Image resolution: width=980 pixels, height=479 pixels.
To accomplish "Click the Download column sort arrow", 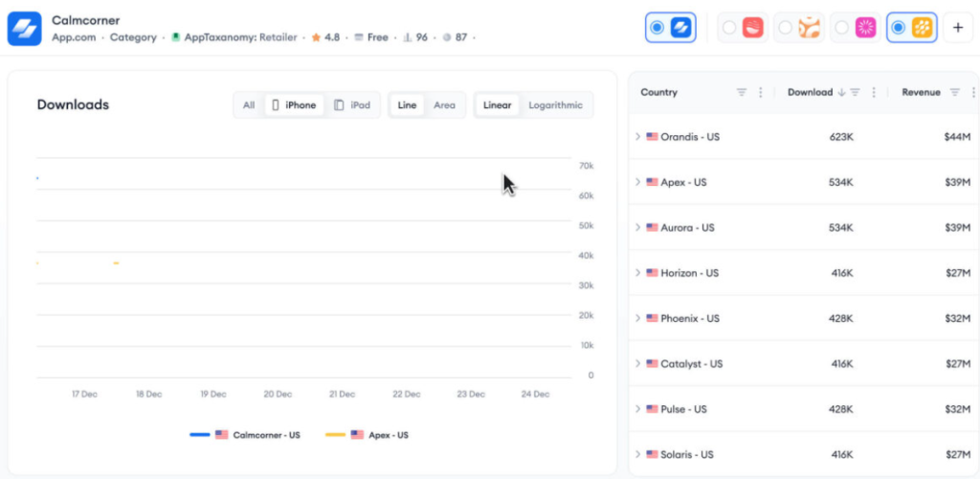I will click(x=841, y=93).
